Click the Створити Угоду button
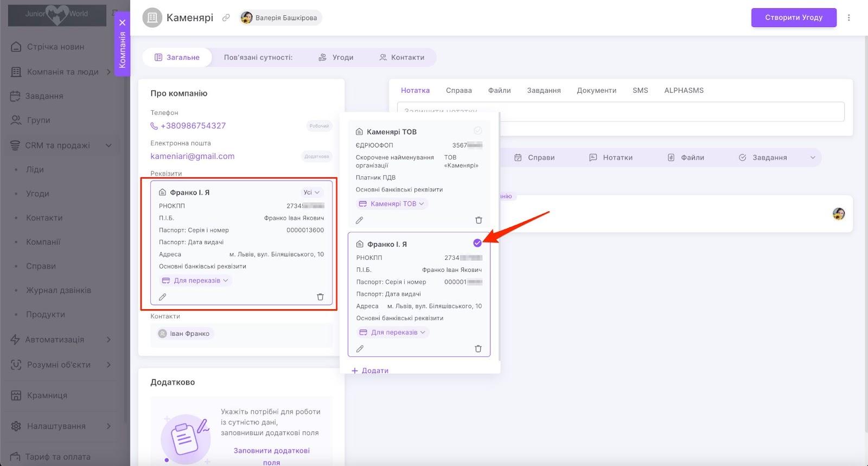 pos(793,17)
